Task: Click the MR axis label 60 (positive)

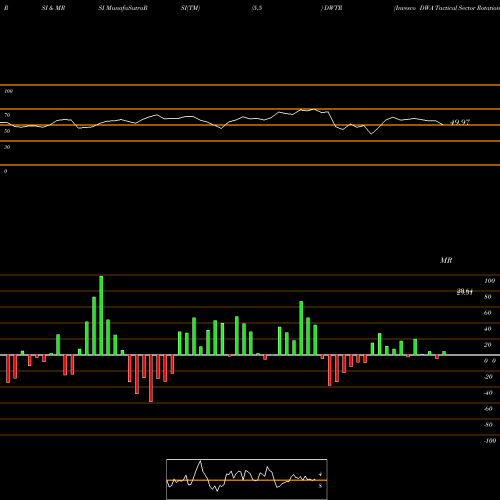Action: click(x=488, y=313)
